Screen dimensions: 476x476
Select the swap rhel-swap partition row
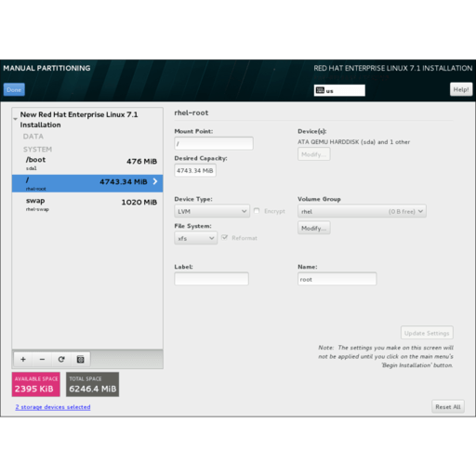pos(87,205)
